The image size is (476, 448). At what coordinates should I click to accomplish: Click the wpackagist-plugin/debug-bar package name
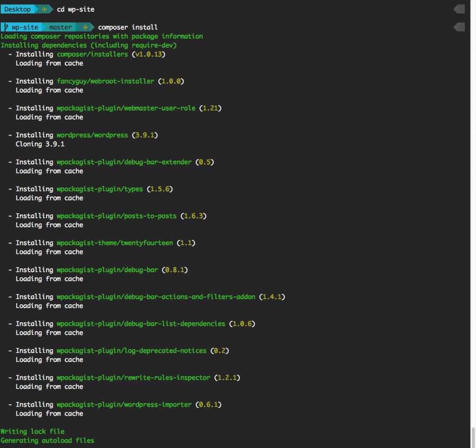[x=107, y=270]
